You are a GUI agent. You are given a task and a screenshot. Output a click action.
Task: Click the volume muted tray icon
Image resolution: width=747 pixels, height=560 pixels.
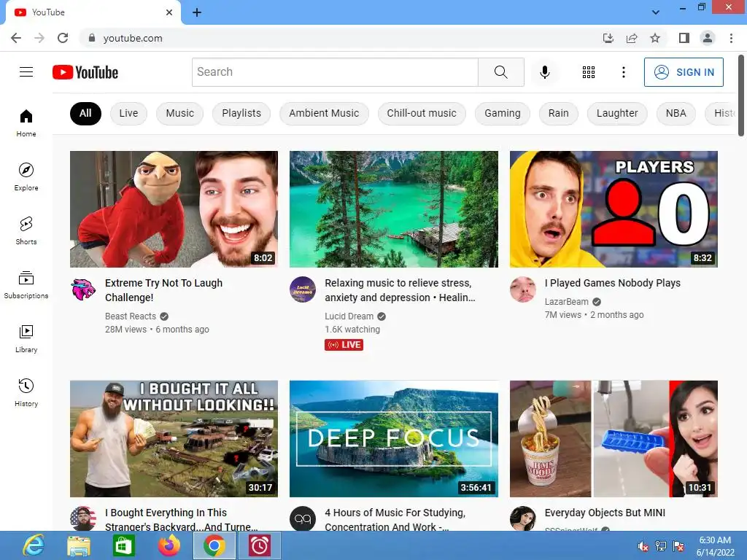tap(643, 546)
